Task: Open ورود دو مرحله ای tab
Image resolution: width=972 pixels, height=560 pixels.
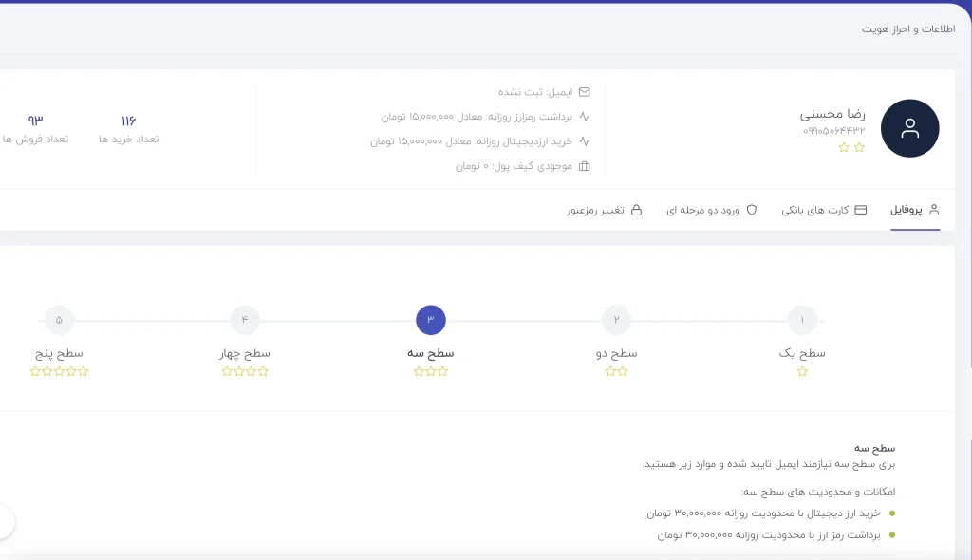Action: click(712, 210)
